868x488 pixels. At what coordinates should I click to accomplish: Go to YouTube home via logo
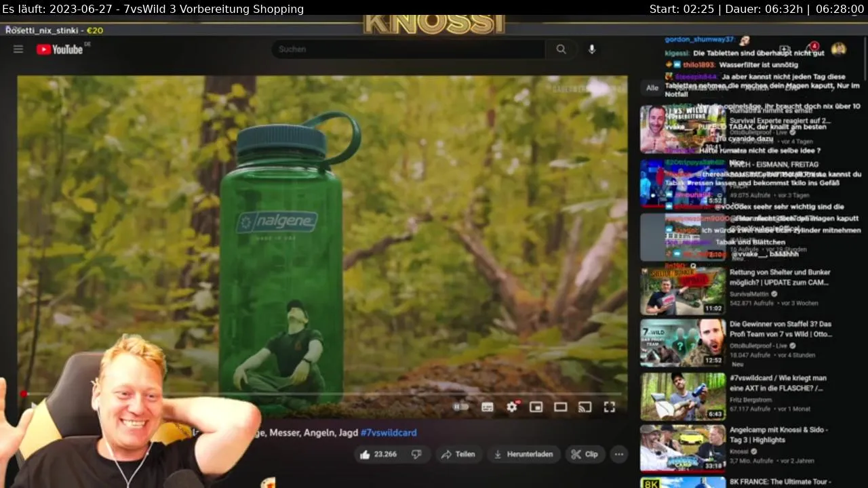(60, 49)
